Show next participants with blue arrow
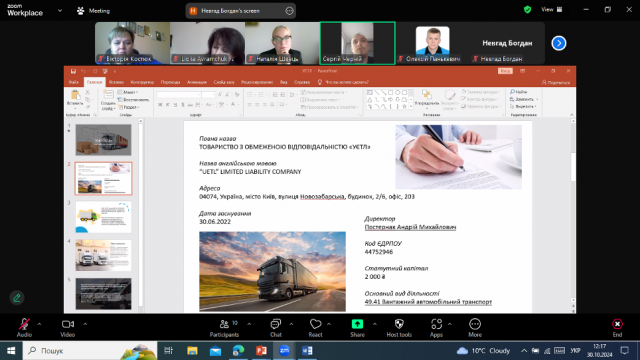640x360 pixels. [x=559, y=43]
